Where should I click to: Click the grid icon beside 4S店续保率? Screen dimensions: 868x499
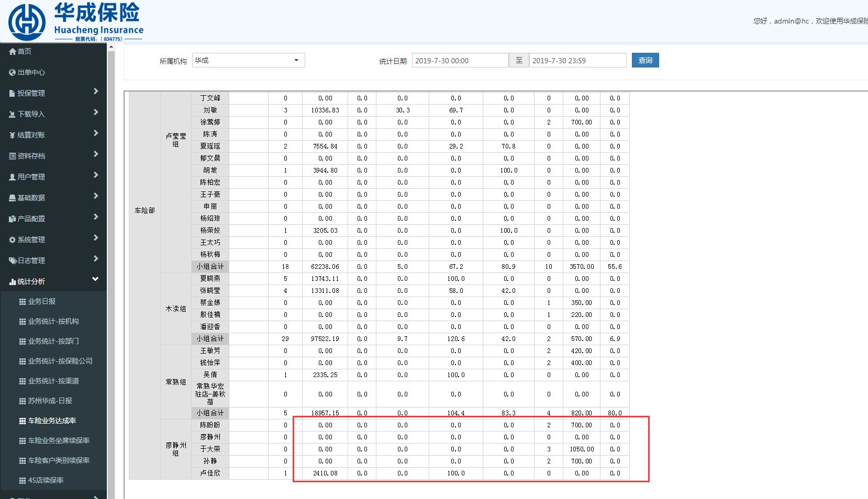pyautogui.click(x=23, y=480)
